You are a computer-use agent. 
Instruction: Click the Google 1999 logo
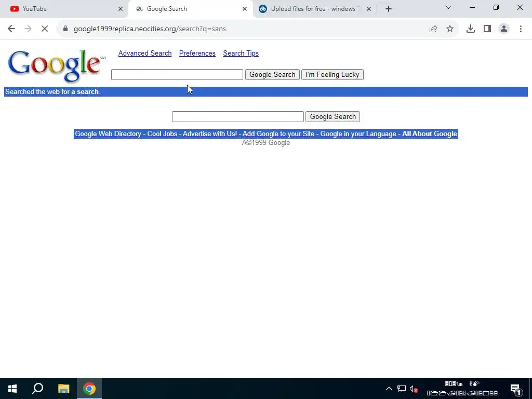coord(56,65)
